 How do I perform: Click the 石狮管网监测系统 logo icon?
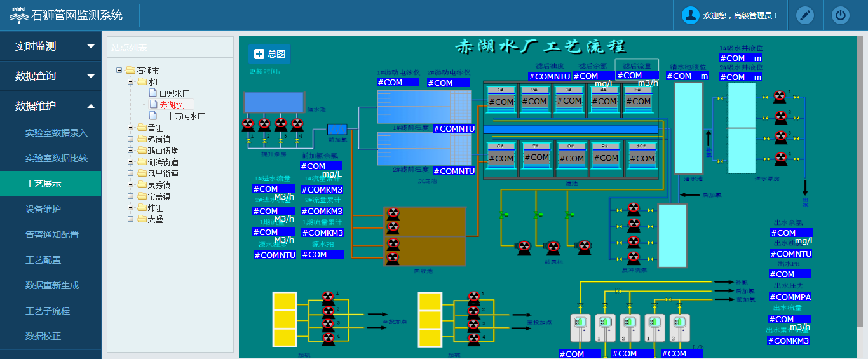click(x=18, y=15)
